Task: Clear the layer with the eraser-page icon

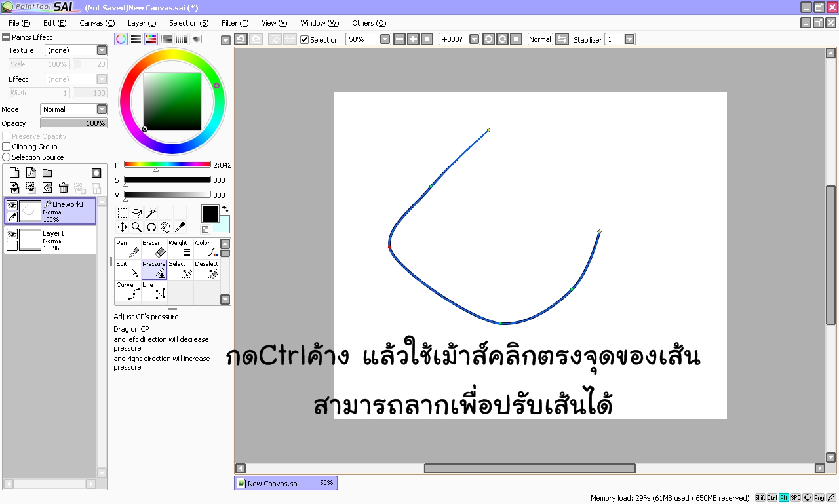Action: (47, 188)
